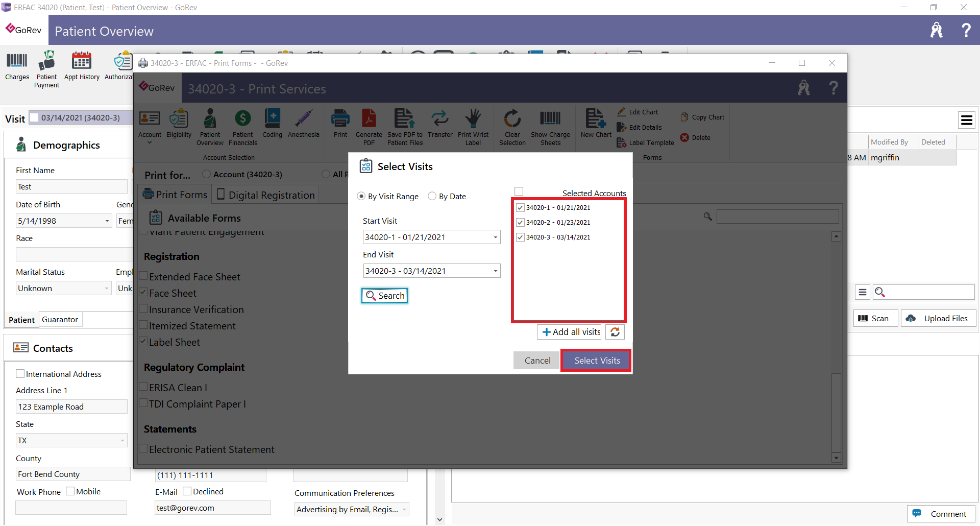Open Communication Preferences dropdown

[x=404, y=510]
